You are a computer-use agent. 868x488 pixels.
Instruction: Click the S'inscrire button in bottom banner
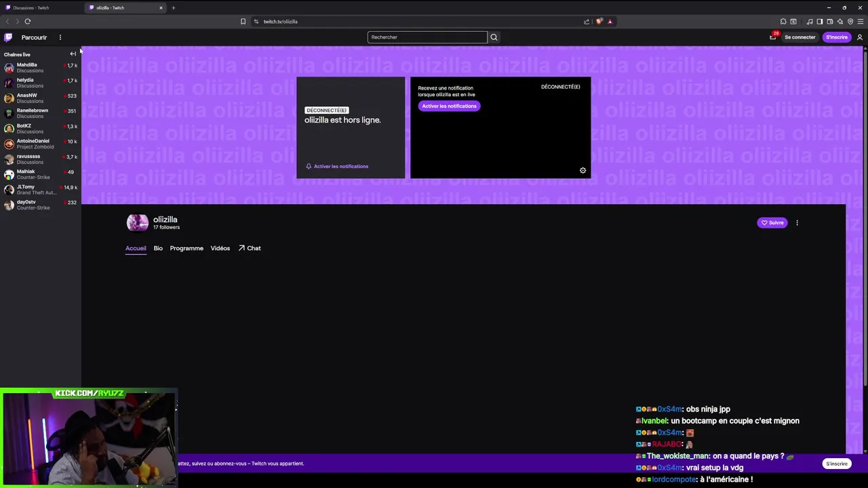click(837, 464)
